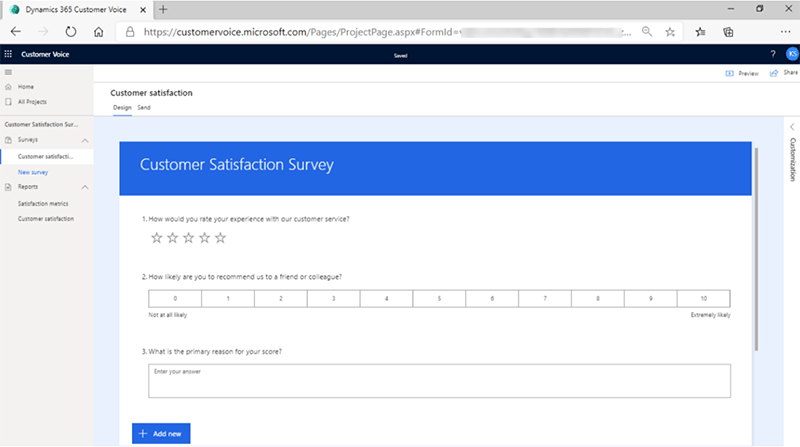
Task: Click the Customer Voice app title
Action: pos(45,54)
